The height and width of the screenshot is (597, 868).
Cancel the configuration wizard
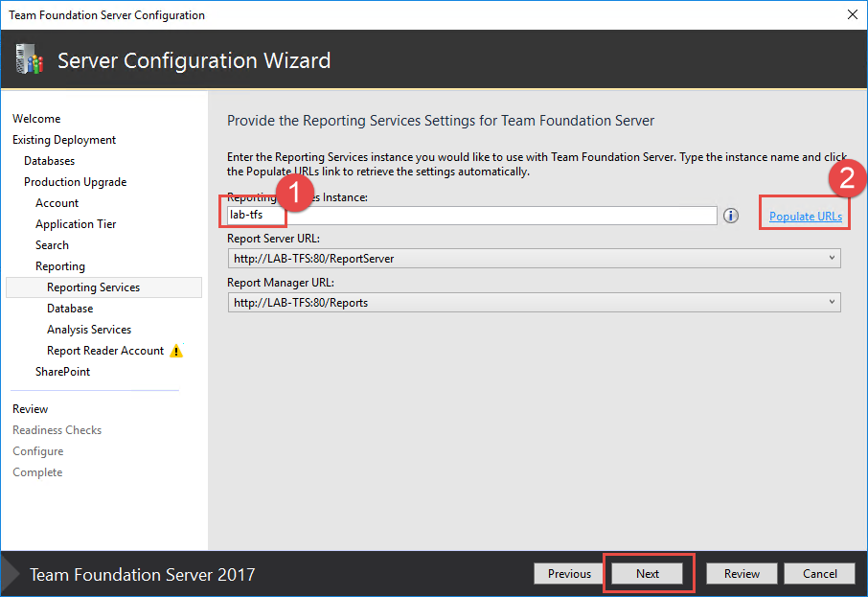click(819, 574)
